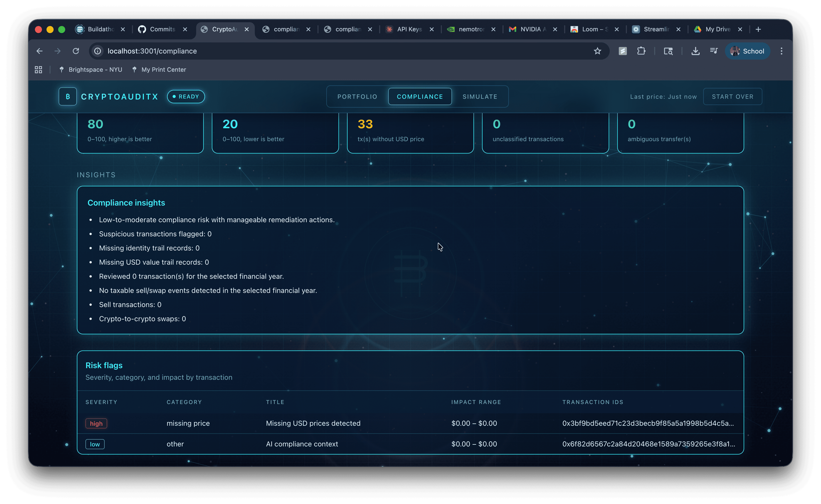The height and width of the screenshot is (504, 821).
Task: Switch to the Portfolio tab
Action: pyautogui.click(x=357, y=97)
